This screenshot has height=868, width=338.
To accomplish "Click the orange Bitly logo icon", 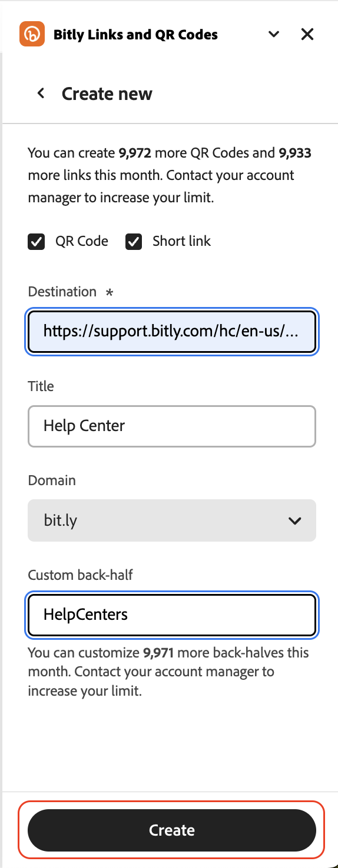I will 32,34.
